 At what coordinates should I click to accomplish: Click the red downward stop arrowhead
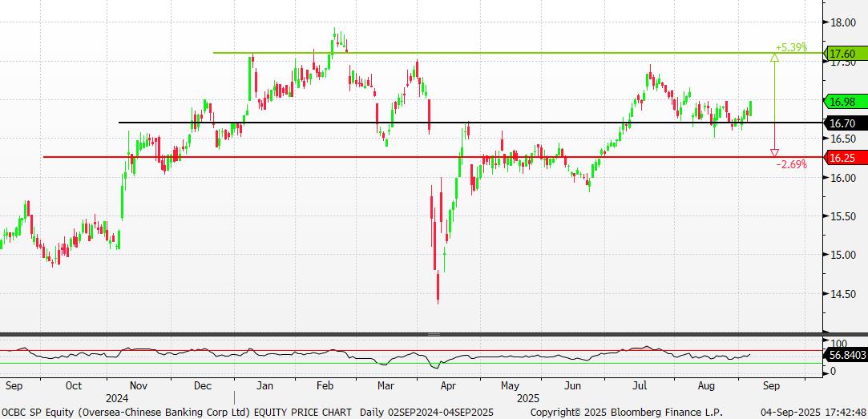coord(774,153)
